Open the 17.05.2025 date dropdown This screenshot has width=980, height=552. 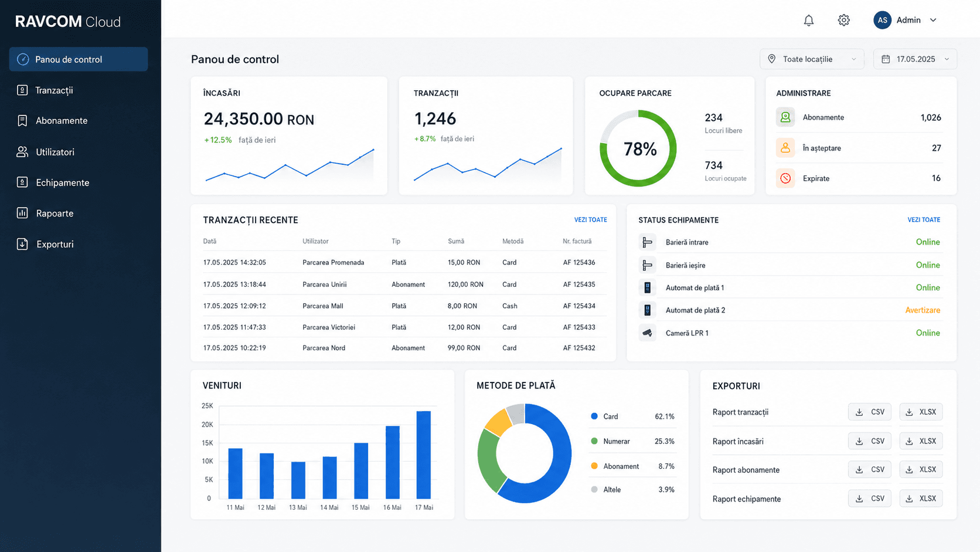point(915,59)
